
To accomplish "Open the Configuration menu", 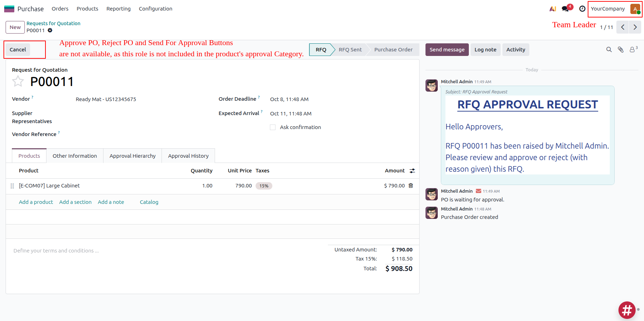I will pyautogui.click(x=155, y=9).
